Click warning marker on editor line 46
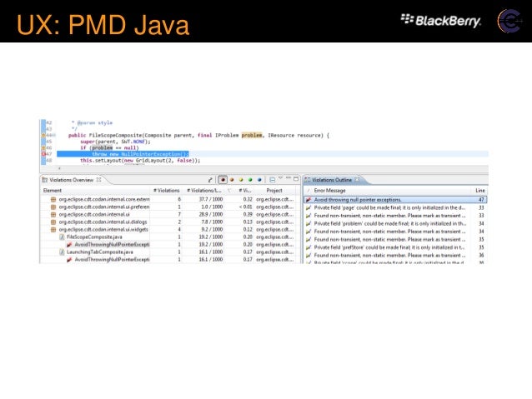532x399 pixels. (x=43, y=147)
